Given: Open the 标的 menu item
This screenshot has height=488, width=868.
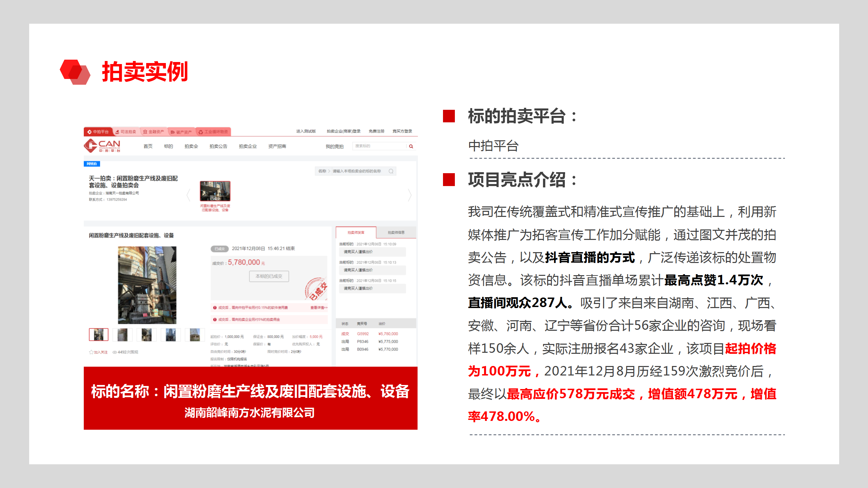Looking at the screenshot, I should pos(169,146).
